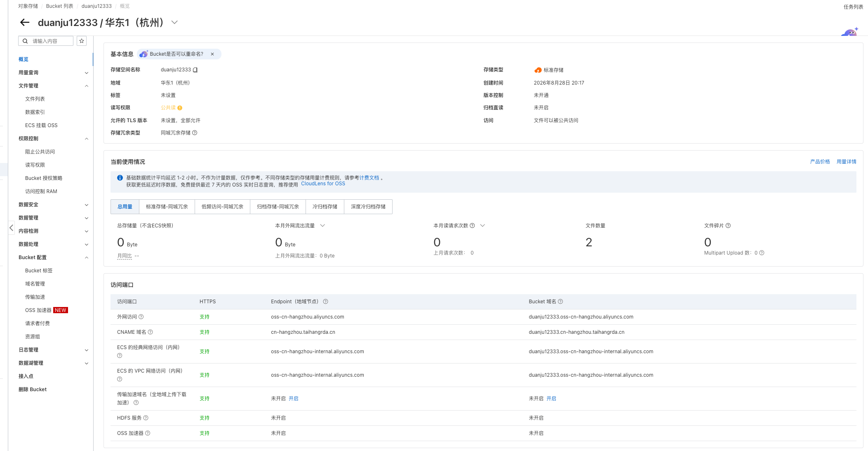Open the 本月外网流出流量 dropdown
The width and height of the screenshot is (868, 451).
coord(322,226)
